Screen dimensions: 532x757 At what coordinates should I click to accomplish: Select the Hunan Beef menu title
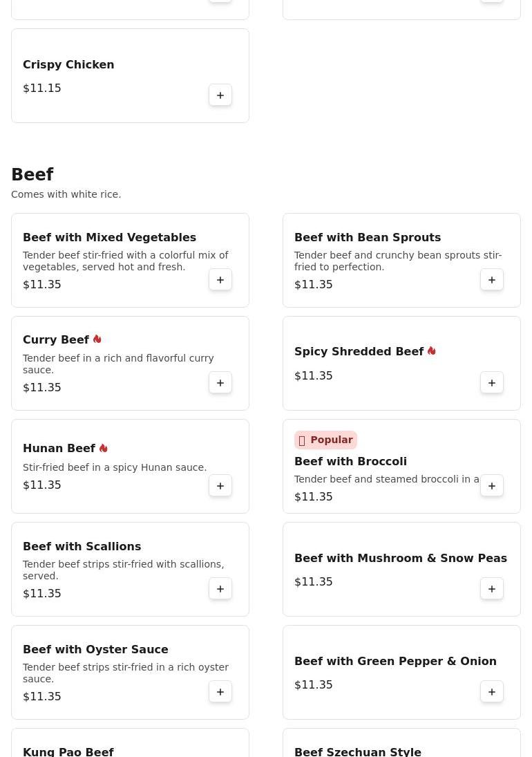tap(59, 448)
